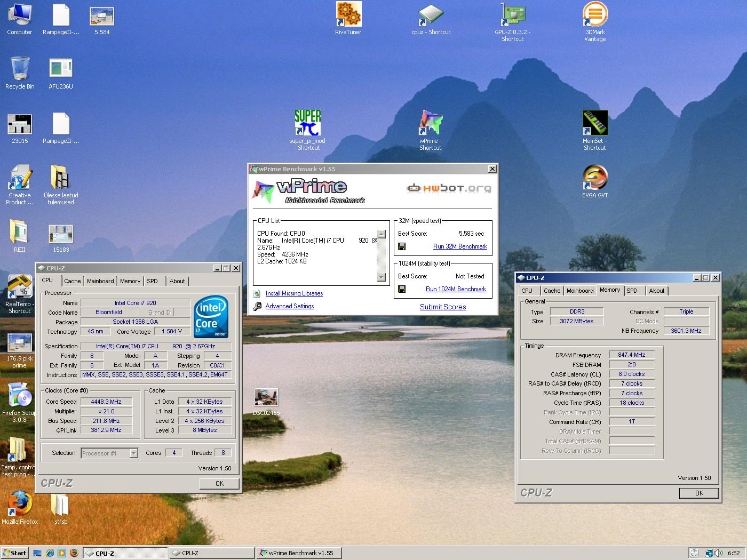Select the 23015 desktop icon
The width and height of the screenshot is (747, 560).
(x=20, y=128)
